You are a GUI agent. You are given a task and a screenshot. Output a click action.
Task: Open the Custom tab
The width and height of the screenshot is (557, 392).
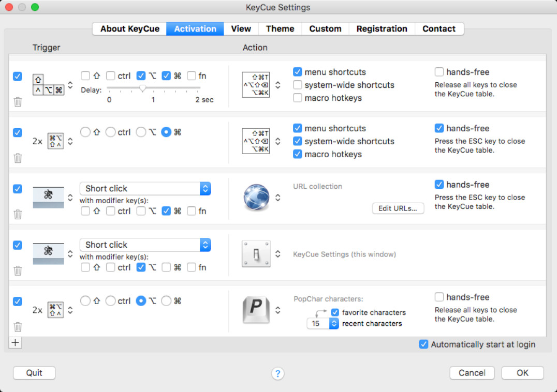(325, 29)
